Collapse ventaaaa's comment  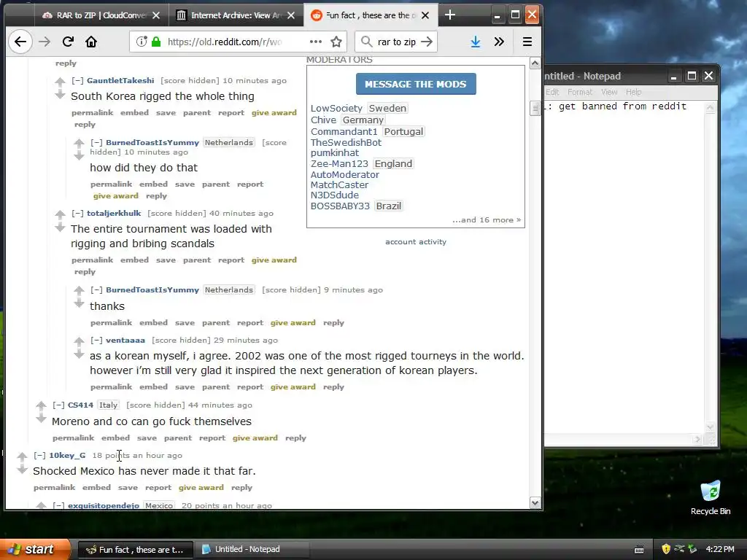tap(97, 340)
